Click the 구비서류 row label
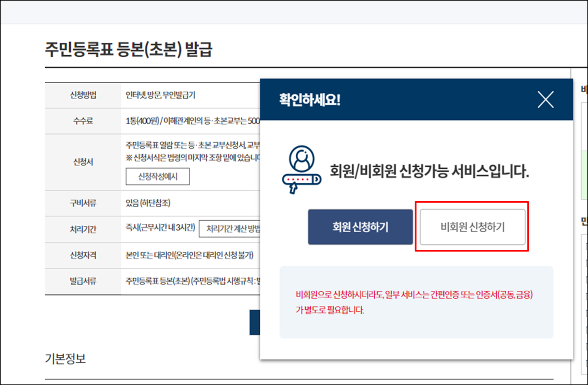 [x=83, y=203]
